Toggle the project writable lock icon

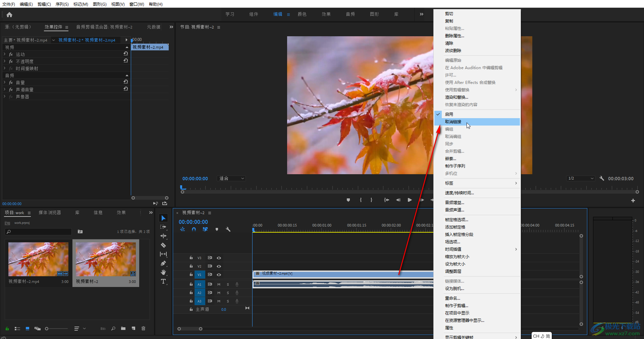point(7,329)
